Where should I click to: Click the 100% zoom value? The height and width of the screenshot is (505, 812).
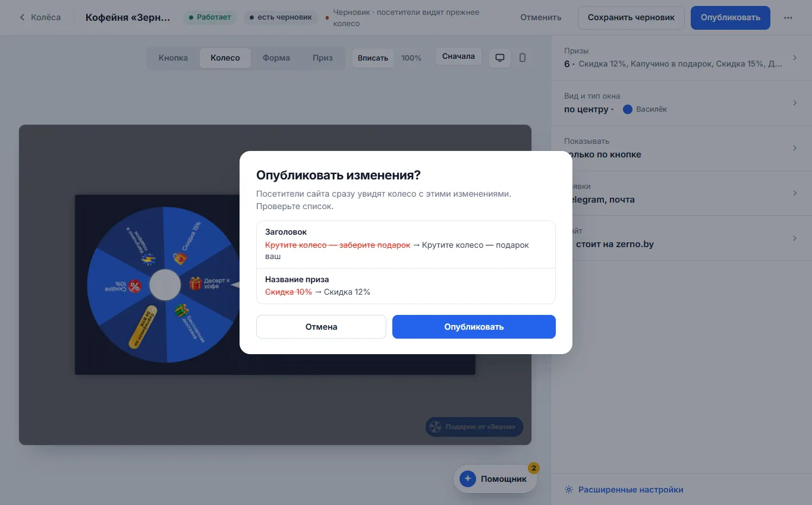[411, 58]
